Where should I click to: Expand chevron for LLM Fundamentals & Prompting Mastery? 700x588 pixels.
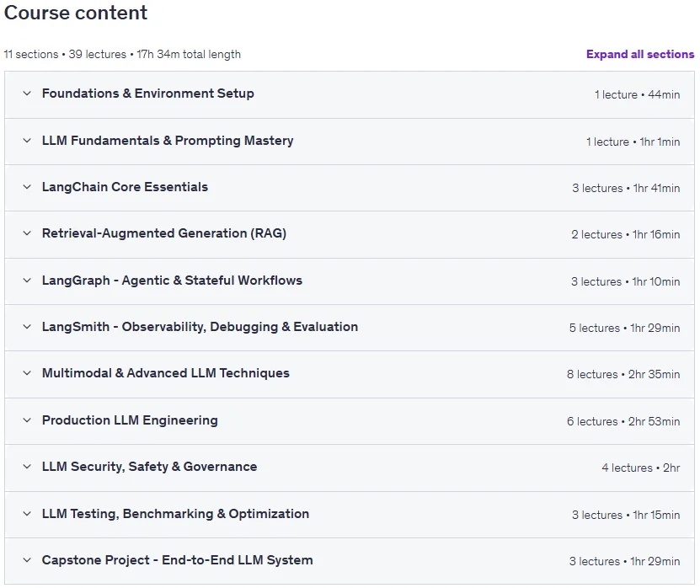(x=27, y=140)
